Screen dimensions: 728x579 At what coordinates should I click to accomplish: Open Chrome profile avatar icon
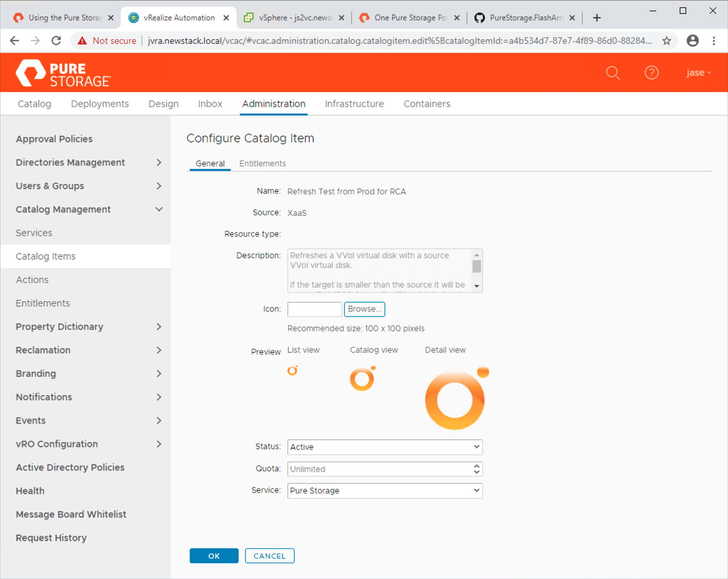coord(692,41)
